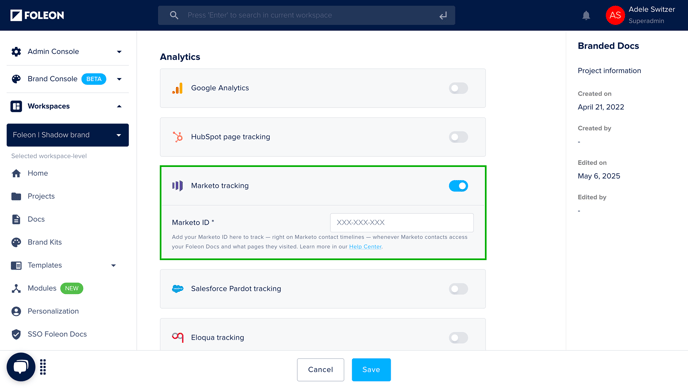This screenshot has width=688, height=389.
Task: Click the Brand Kits palette icon
Action: click(16, 242)
